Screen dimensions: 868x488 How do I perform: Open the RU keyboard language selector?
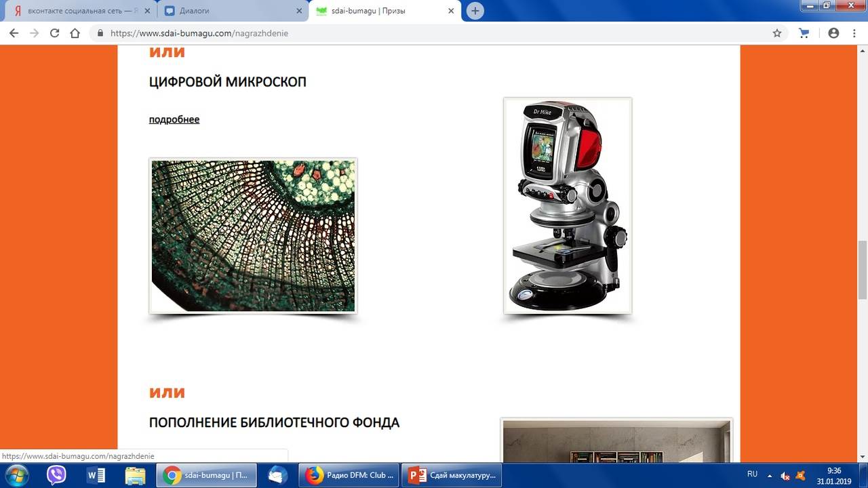752,474
